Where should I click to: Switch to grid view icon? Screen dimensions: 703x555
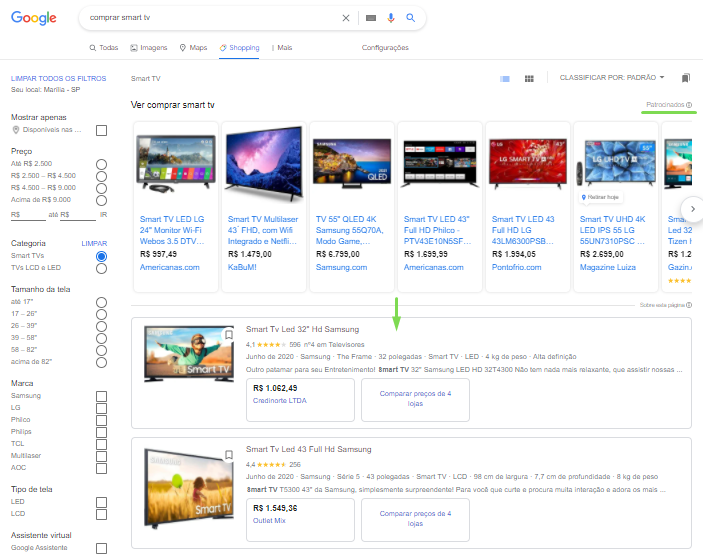[529, 78]
